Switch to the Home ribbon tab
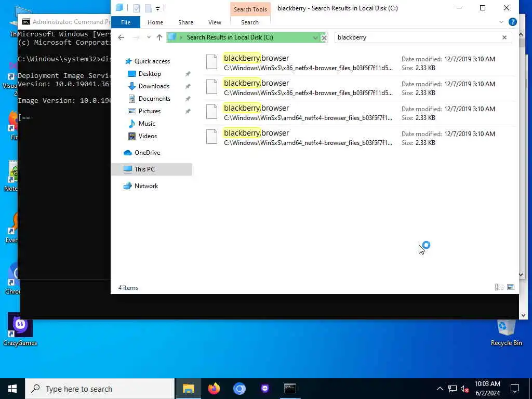The image size is (532, 399). pyautogui.click(x=155, y=22)
